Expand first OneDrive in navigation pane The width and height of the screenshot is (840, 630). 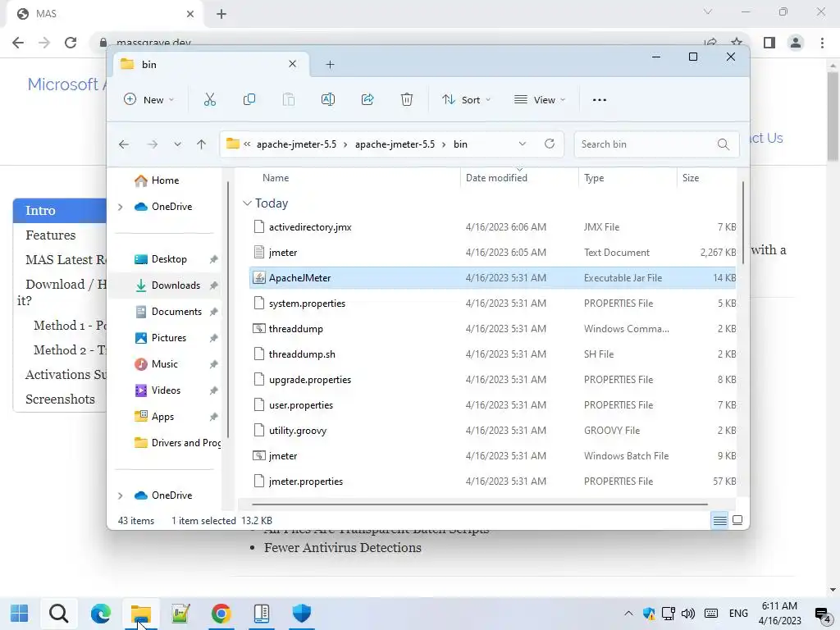pos(120,207)
